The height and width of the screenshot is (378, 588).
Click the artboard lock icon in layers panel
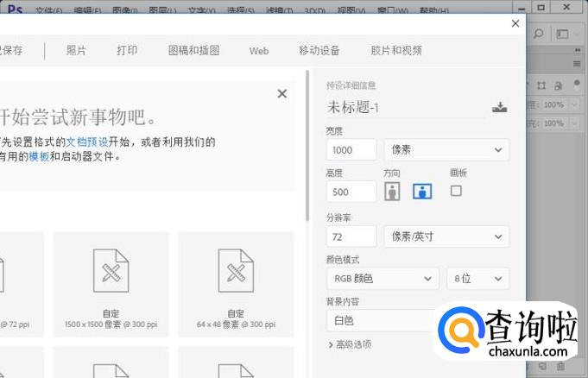(x=541, y=86)
